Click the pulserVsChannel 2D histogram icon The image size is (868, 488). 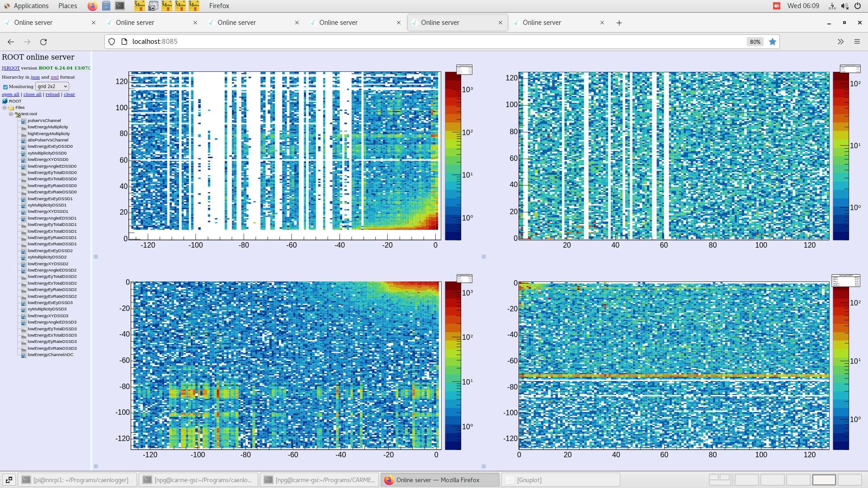click(x=24, y=121)
